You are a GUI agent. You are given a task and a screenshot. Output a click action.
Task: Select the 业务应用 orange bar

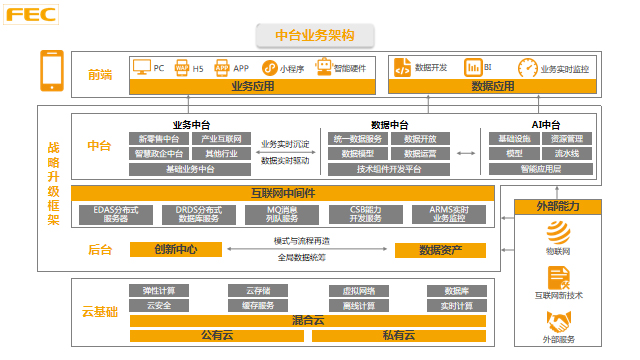click(252, 86)
